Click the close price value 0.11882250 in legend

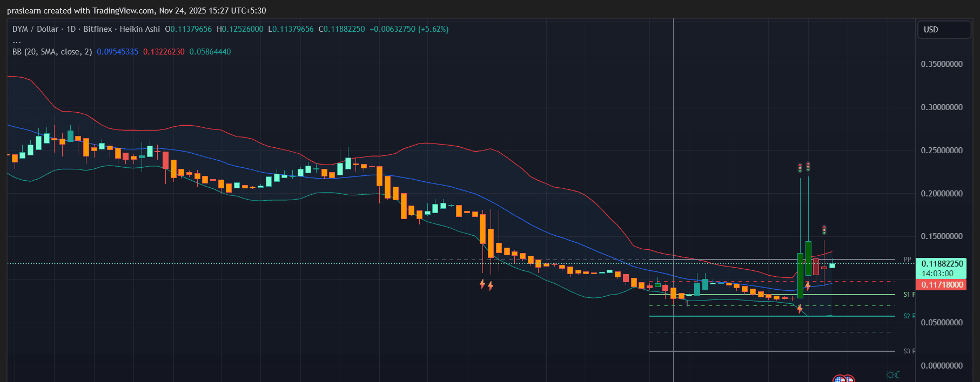(344, 29)
